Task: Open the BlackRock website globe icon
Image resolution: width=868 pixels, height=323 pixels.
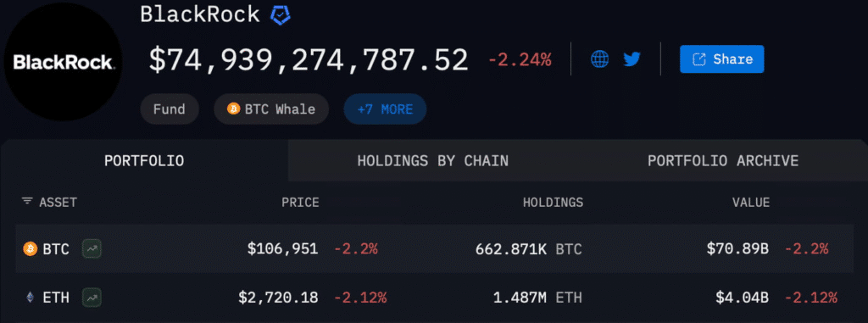Action: pos(599,58)
